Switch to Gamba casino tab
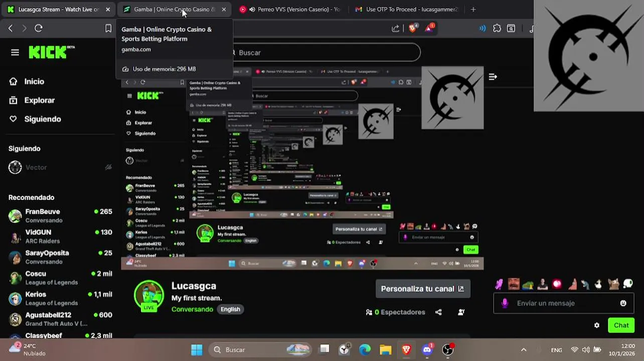Viewport: 644px width, 361px height. coord(173,9)
